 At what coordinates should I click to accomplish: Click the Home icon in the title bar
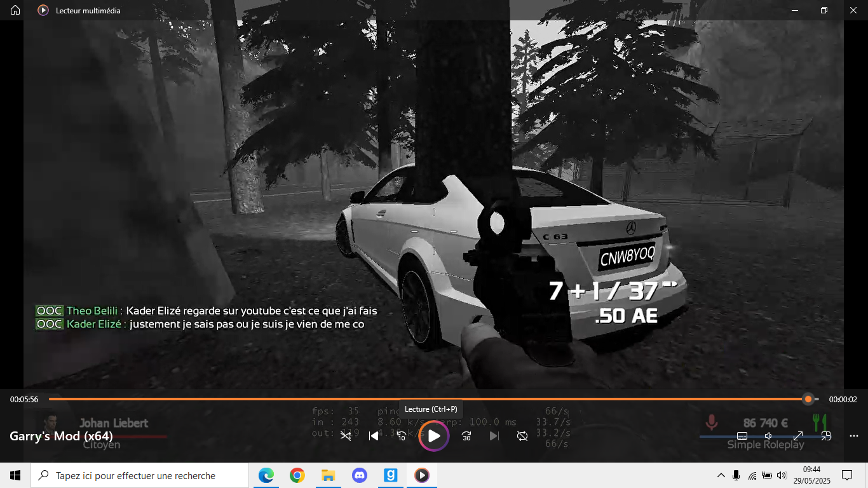click(15, 10)
